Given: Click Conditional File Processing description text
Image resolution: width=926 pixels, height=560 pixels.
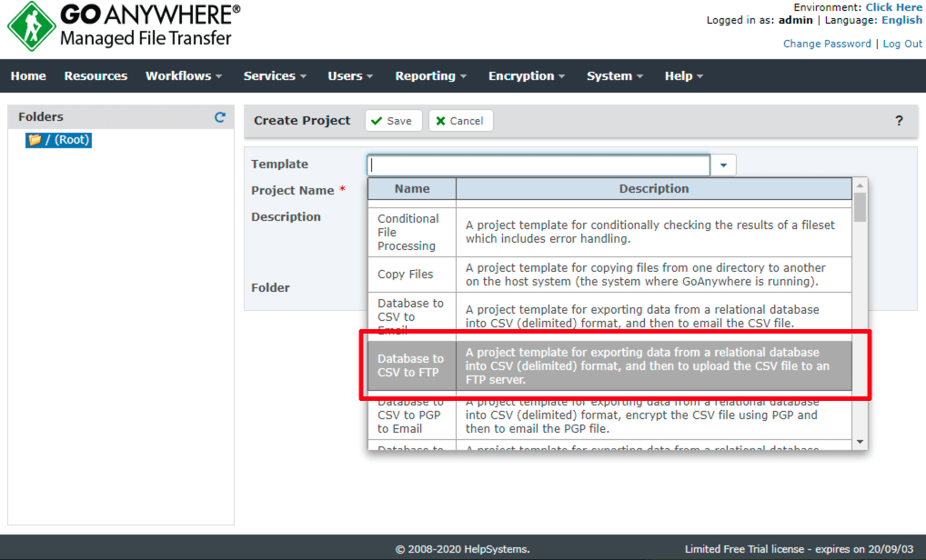Looking at the screenshot, I should [649, 232].
